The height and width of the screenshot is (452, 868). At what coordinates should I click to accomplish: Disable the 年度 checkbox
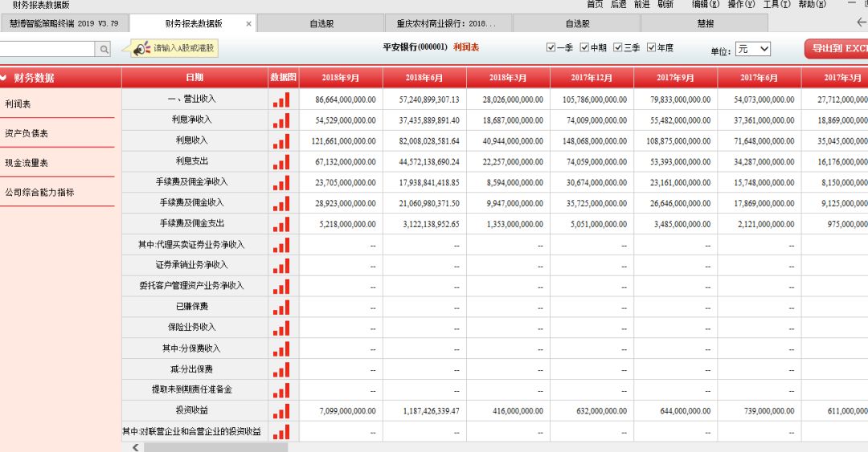tap(651, 47)
